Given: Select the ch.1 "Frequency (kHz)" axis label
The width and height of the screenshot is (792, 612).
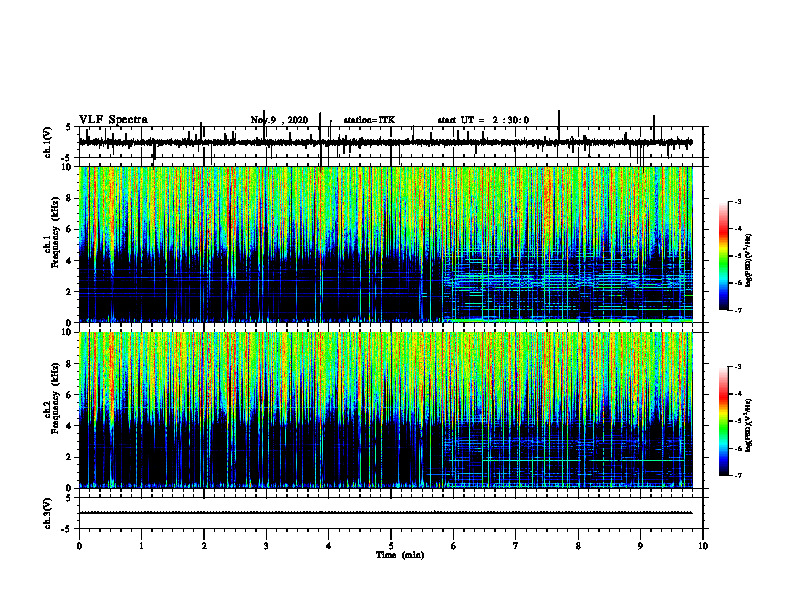Looking at the screenshot, I should coord(56,232).
